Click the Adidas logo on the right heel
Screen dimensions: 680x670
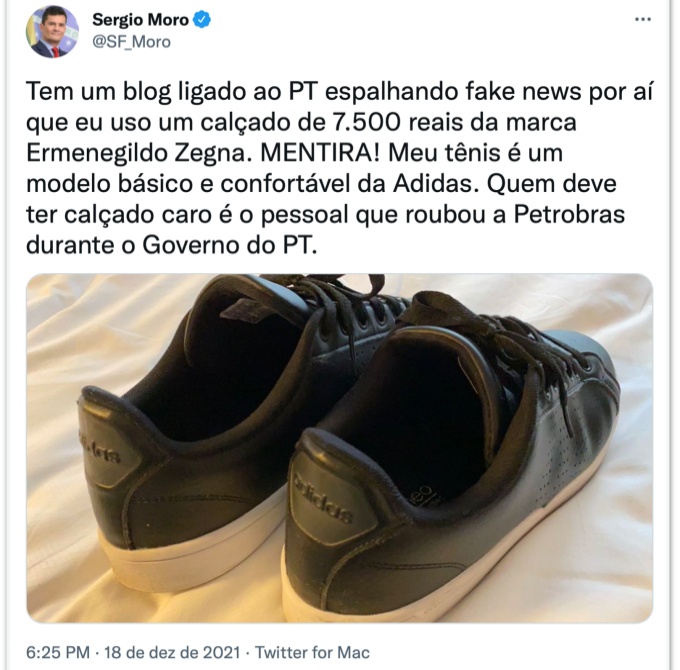(323, 499)
